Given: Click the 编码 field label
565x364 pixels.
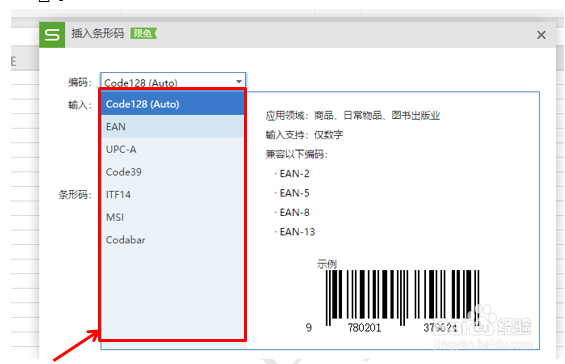Looking at the screenshot, I should pyautogui.click(x=80, y=83).
